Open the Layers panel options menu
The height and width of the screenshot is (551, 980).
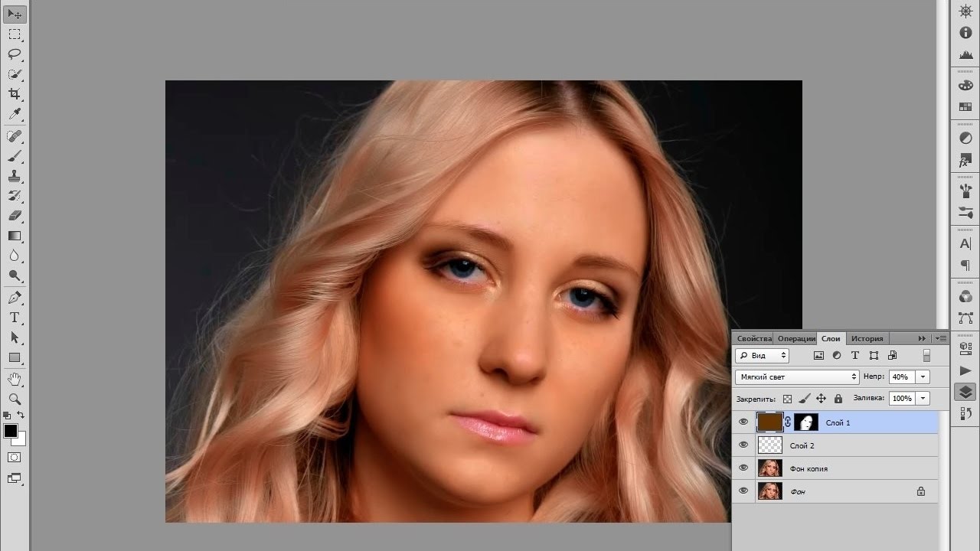click(939, 338)
